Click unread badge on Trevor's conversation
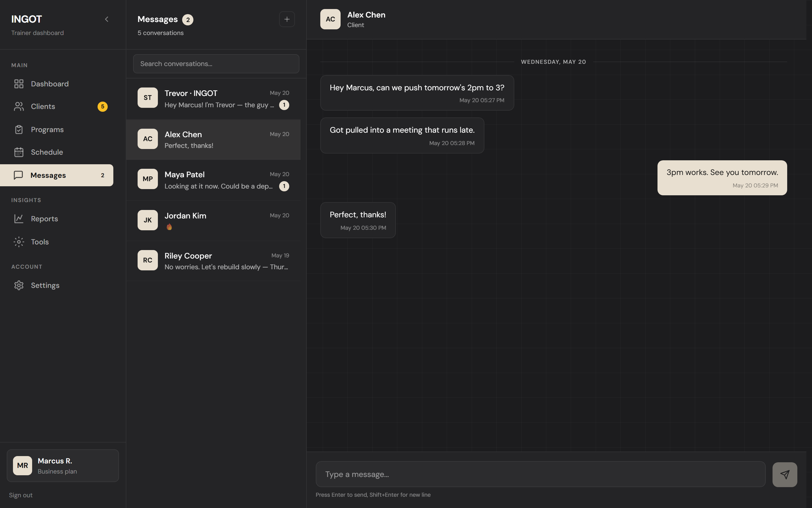Screen dimensions: 812x508 [284, 105]
